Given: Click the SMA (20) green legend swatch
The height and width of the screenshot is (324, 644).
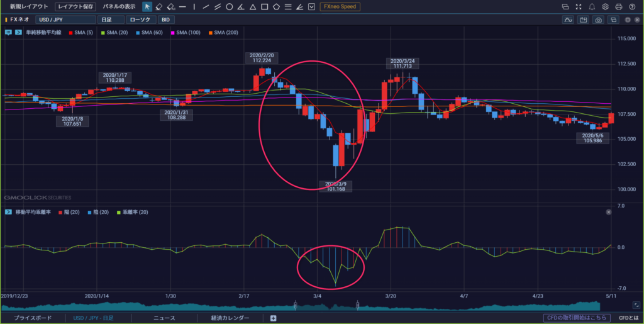Looking at the screenshot, I should (x=103, y=33).
